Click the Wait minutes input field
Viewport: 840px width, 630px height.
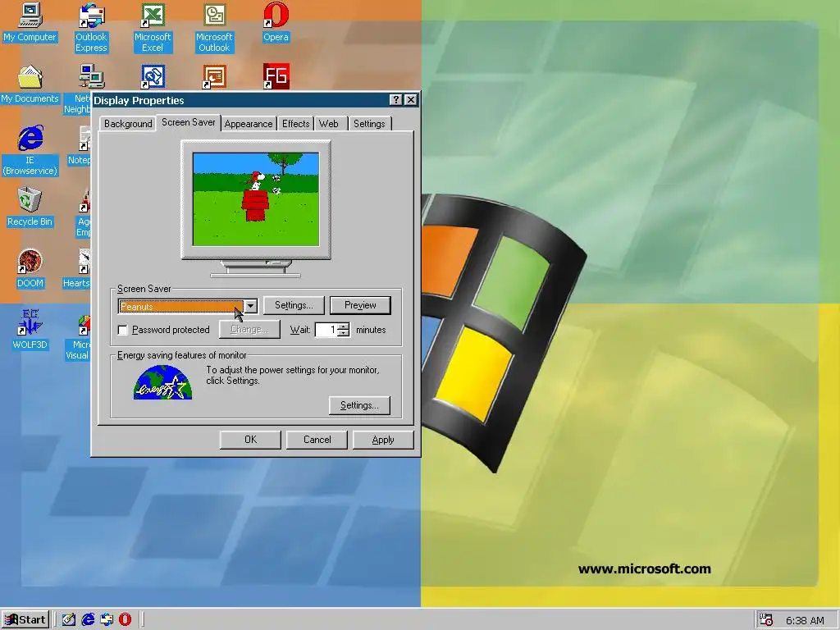[x=326, y=330]
